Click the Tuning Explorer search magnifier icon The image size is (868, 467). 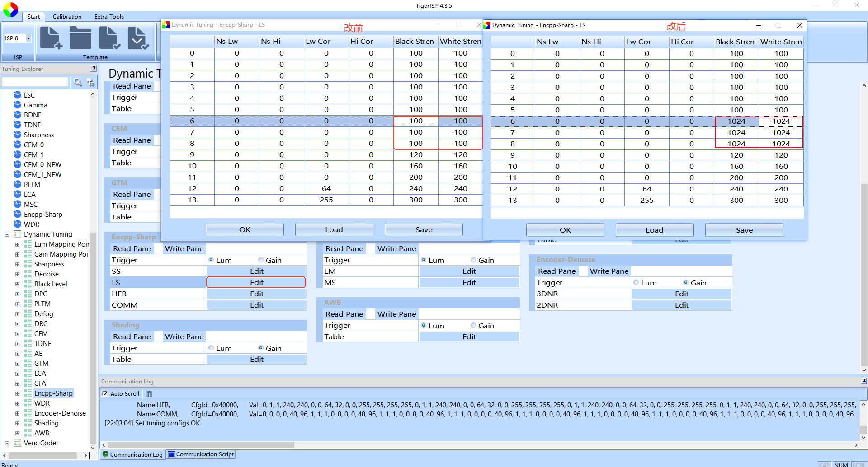pos(78,82)
